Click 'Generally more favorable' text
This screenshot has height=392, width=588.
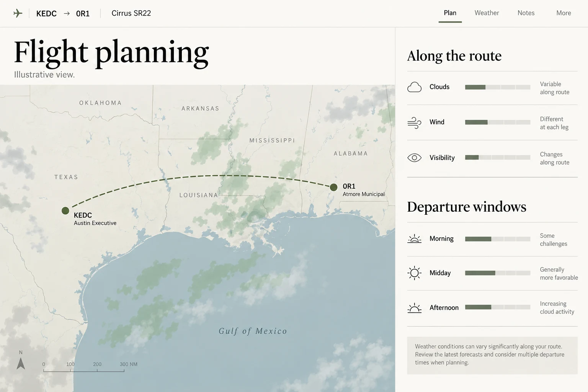coord(559,274)
